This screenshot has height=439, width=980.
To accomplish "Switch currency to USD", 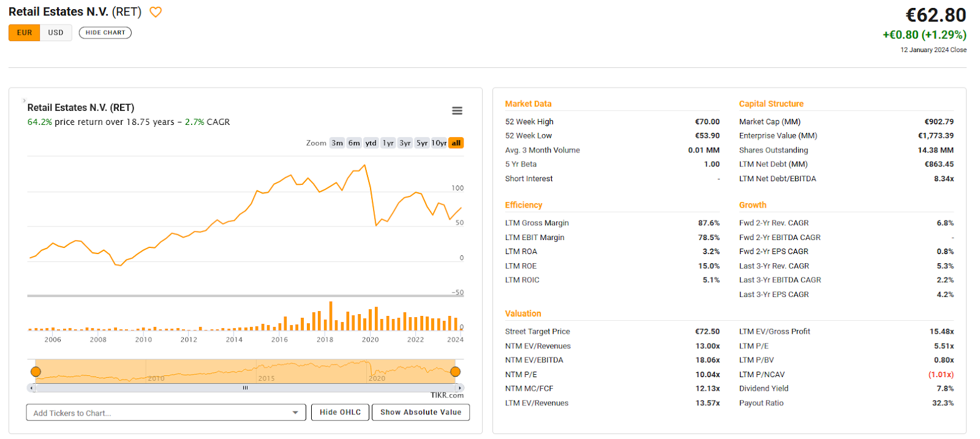I will click(x=56, y=32).
